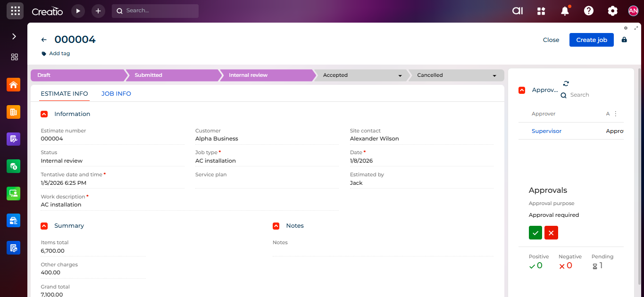Screen dimensions: 644x297
Task: Select the ESTIMATE INFO tab
Action: pyautogui.click(x=64, y=94)
